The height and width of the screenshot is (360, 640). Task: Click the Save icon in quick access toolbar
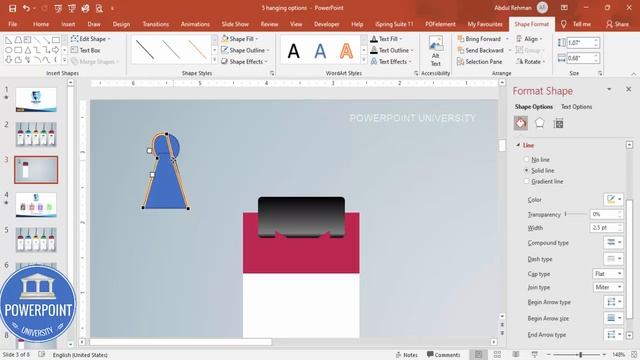click(x=12, y=8)
